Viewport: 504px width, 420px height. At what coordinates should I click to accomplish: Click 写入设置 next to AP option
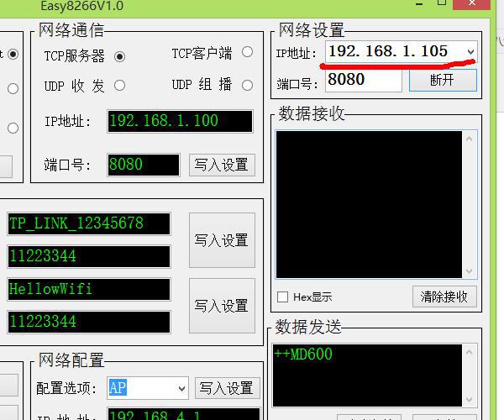pos(227,388)
